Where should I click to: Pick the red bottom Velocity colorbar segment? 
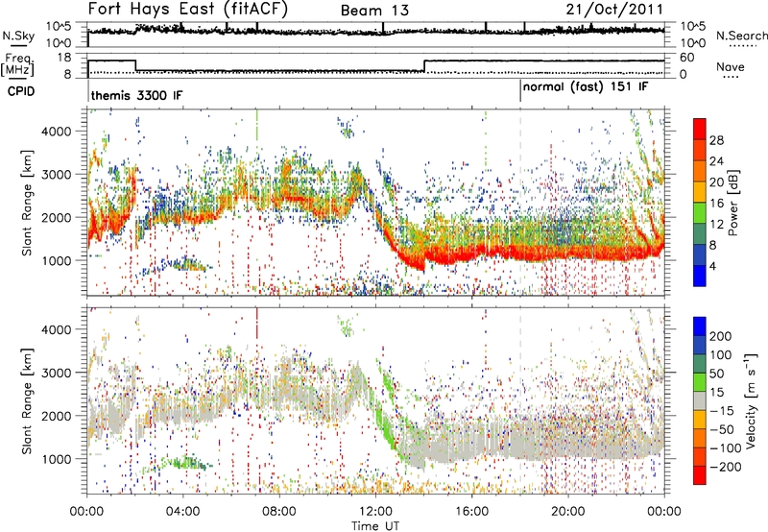[x=700, y=475]
